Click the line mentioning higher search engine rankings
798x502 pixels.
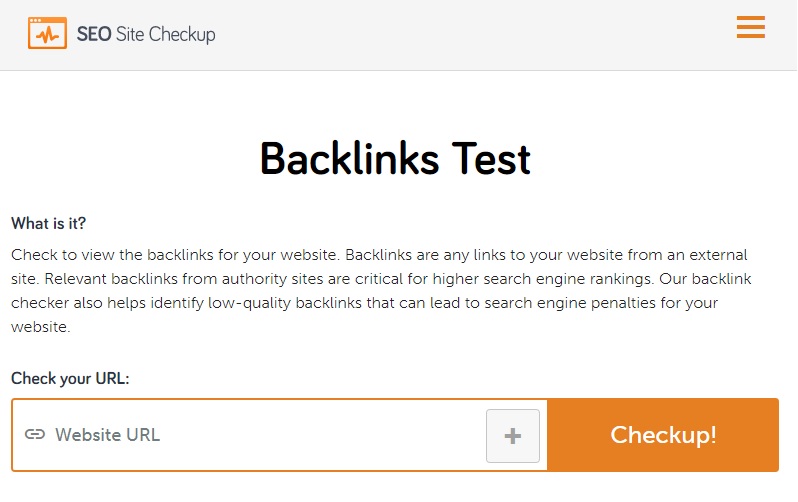point(379,279)
